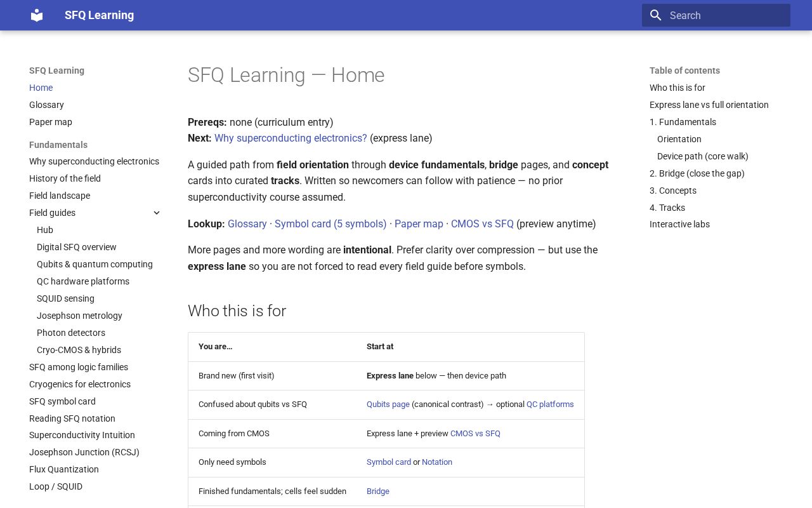Screen dimensions: 812x508
Task: Jump to Interactive labs section
Action: [x=679, y=224]
